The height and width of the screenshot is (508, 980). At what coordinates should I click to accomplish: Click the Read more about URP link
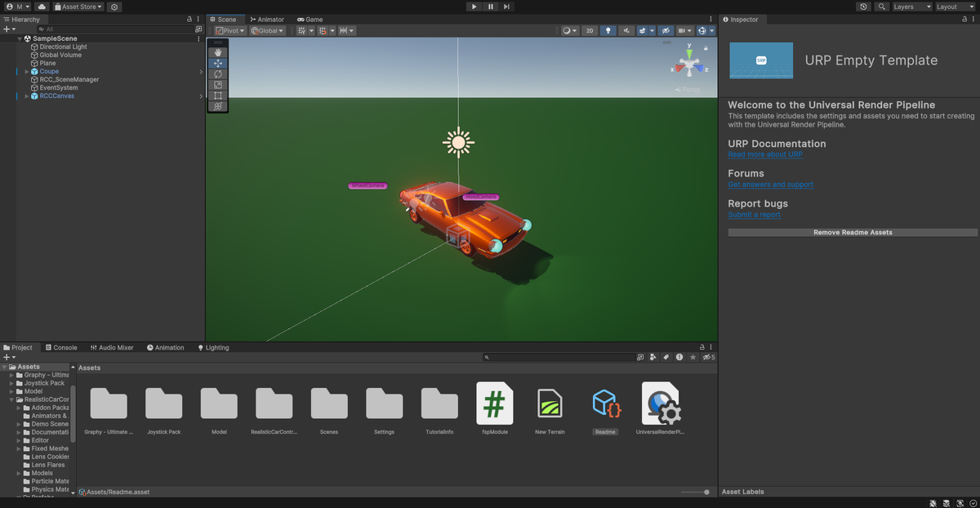coord(765,154)
